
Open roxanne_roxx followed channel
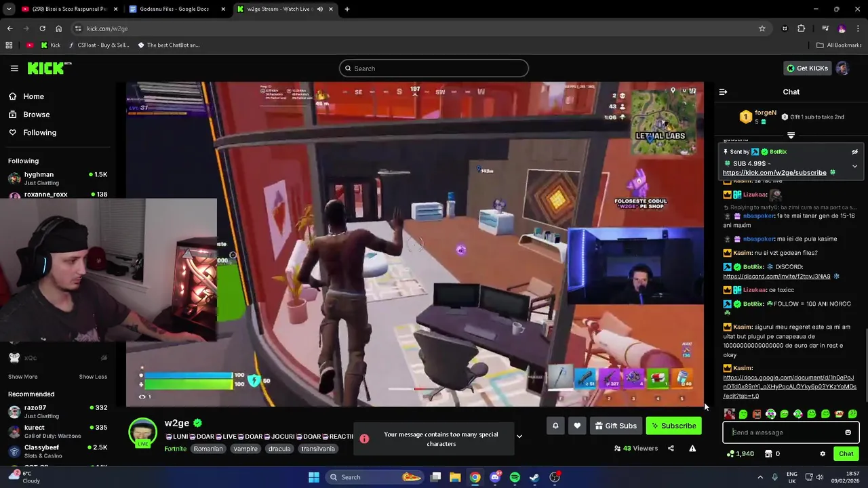[x=58, y=195]
